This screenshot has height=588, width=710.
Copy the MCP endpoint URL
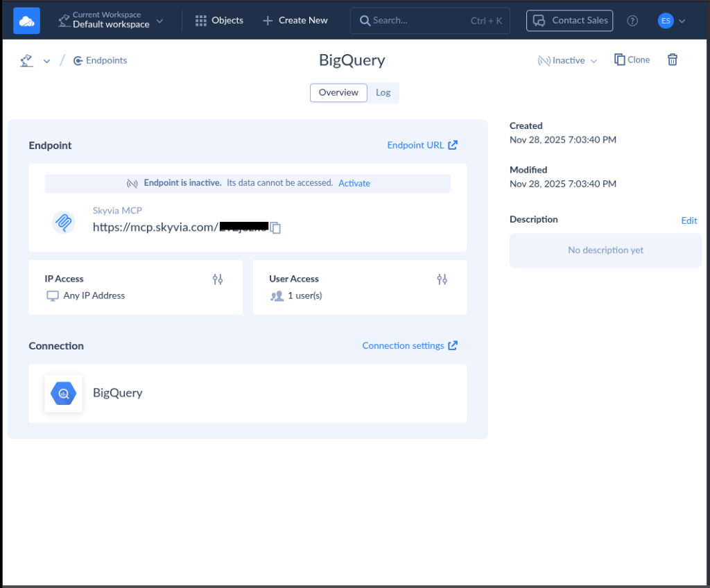pyautogui.click(x=275, y=227)
